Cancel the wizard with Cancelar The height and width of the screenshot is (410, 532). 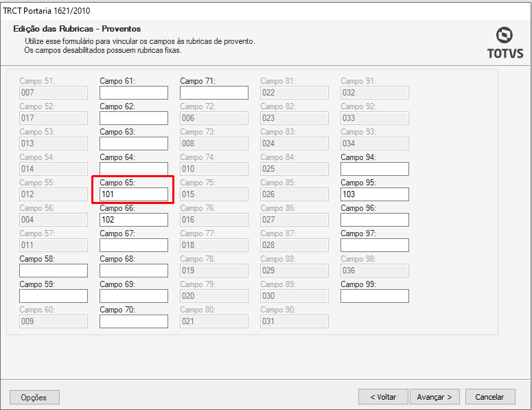coord(490,397)
